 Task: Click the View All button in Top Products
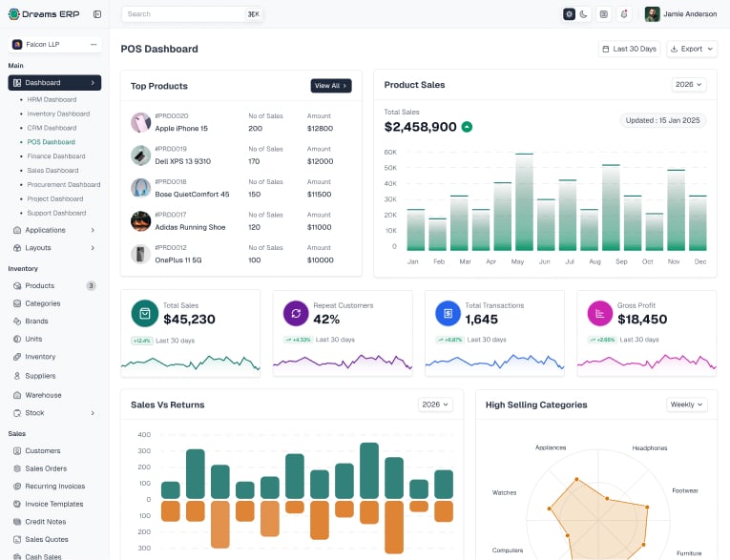[331, 86]
